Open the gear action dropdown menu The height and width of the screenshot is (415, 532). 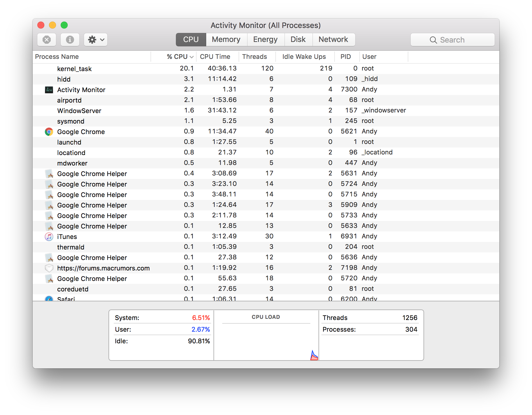96,40
